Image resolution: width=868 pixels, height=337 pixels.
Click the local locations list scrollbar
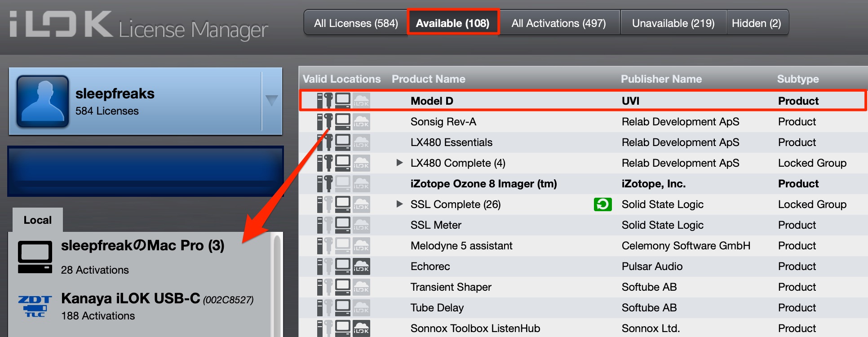(x=277, y=286)
